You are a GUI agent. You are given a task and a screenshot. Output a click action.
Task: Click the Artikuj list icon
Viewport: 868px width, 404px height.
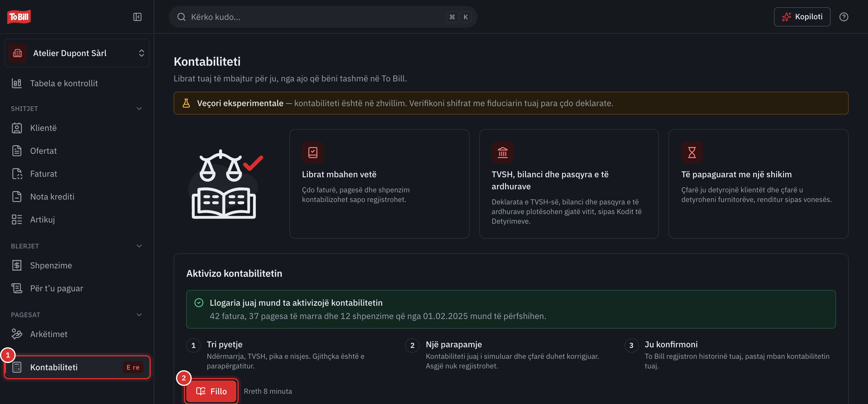click(x=17, y=220)
